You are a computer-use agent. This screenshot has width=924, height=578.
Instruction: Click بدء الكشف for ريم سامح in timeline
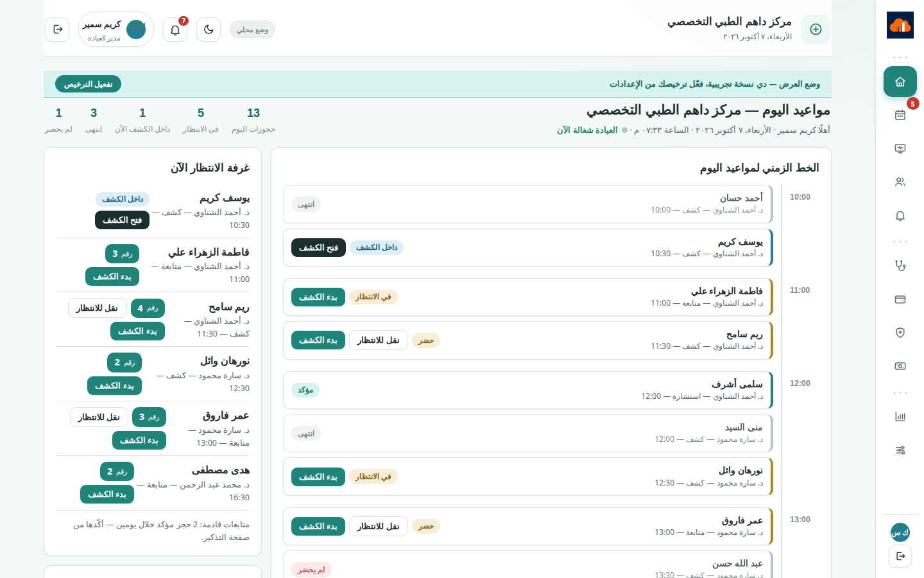[x=318, y=340]
